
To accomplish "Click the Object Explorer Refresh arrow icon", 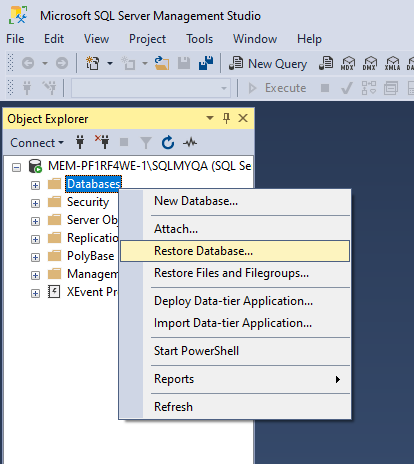I will tap(168, 142).
